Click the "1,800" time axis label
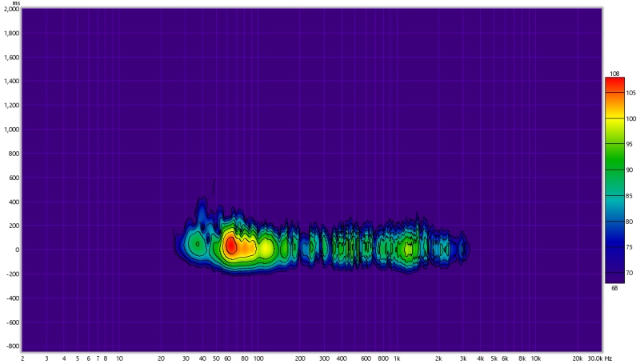Image resolution: width=640 pixels, height=364 pixels. 11,33
